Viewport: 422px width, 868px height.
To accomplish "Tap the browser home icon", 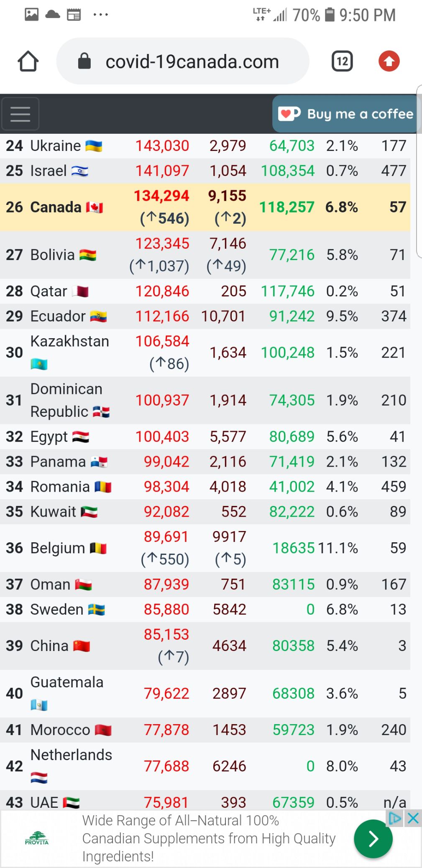I will click(x=28, y=61).
